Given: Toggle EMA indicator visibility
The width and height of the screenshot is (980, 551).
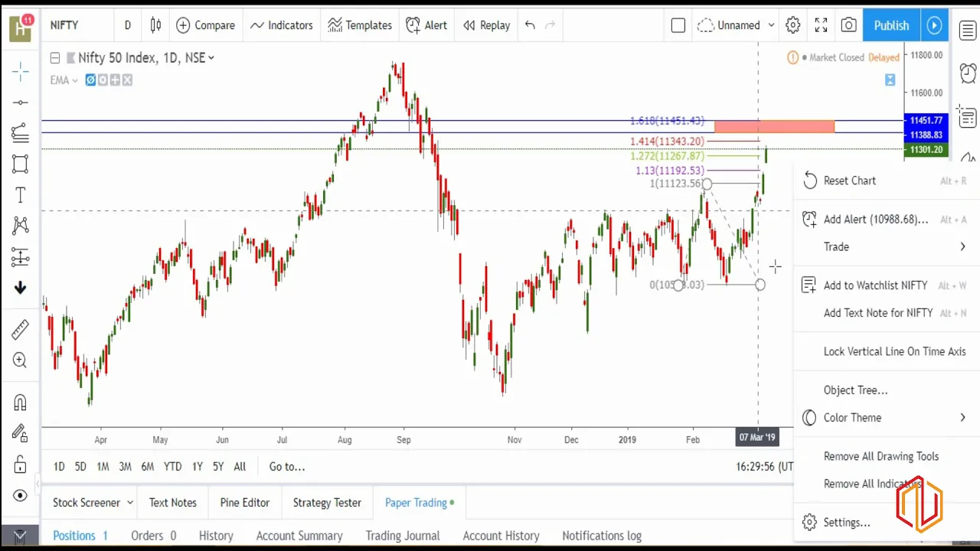Looking at the screenshot, I should 90,80.
